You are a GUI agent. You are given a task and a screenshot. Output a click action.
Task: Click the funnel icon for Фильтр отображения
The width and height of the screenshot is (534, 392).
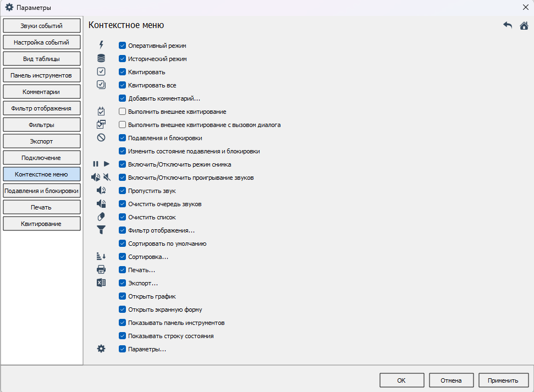(101, 230)
